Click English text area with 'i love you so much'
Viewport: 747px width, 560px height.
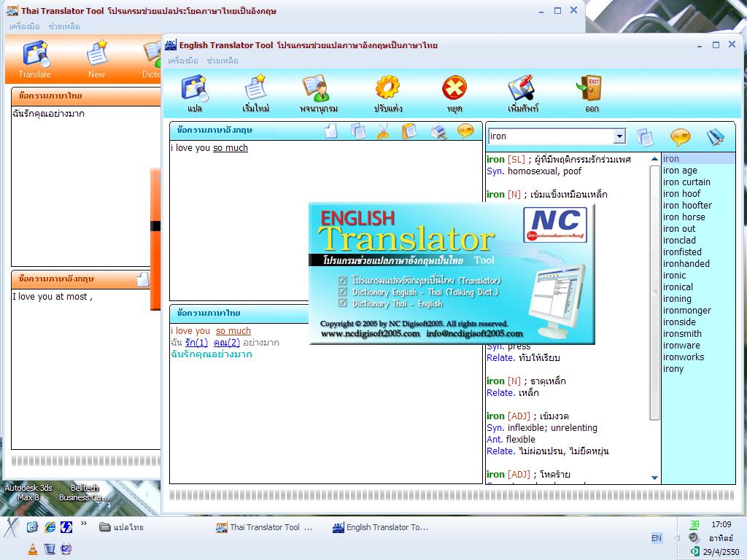tap(326, 220)
